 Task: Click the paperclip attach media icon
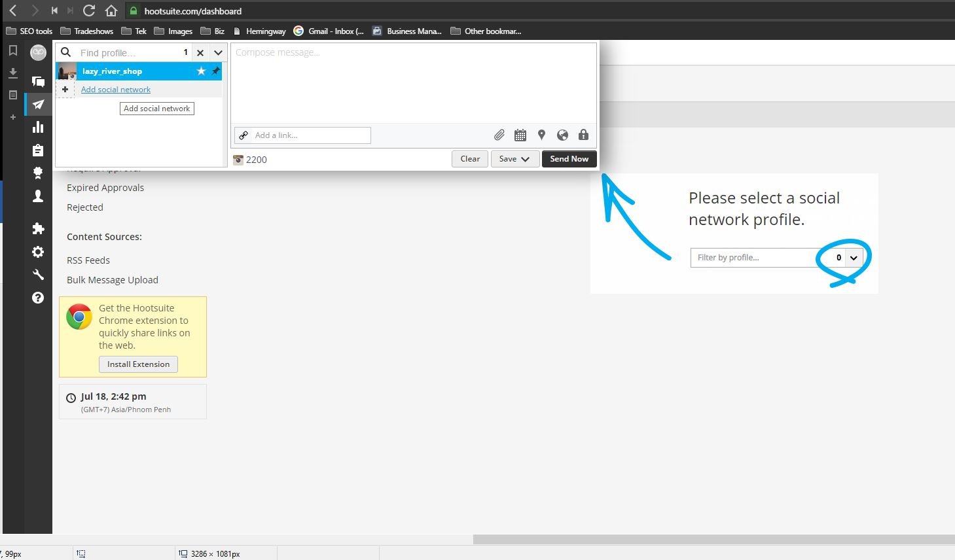point(499,135)
